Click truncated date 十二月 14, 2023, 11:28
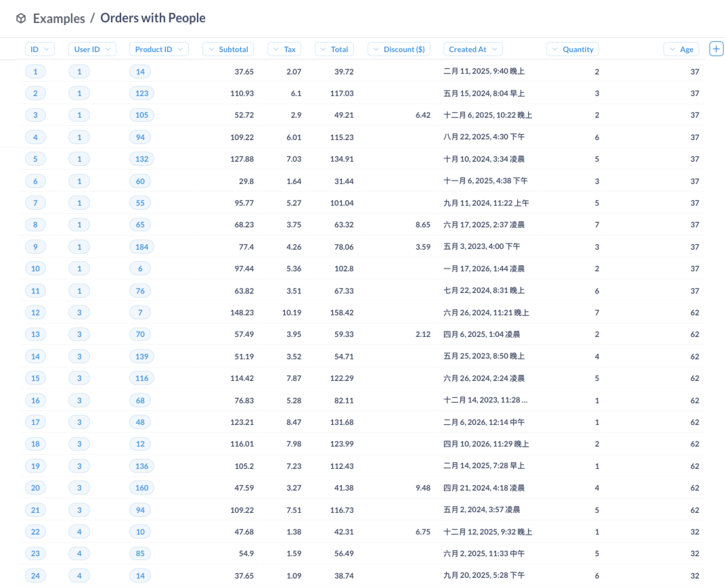The height and width of the screenshot is (588, 725). coord(485,401)
